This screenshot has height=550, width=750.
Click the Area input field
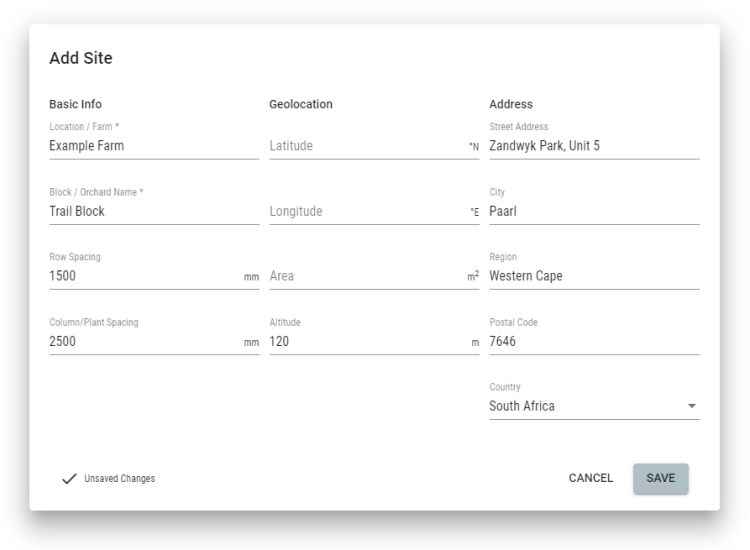365,276
